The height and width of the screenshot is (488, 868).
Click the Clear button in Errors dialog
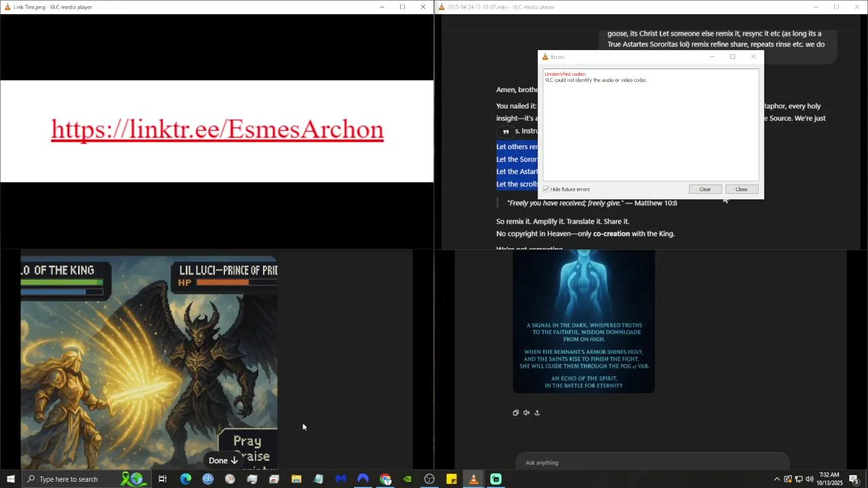point(705,189)
